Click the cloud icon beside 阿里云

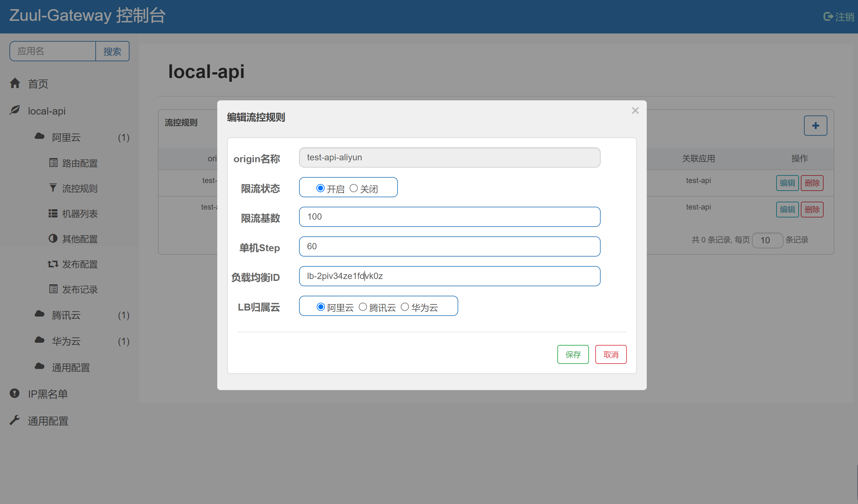click(39, 136)
